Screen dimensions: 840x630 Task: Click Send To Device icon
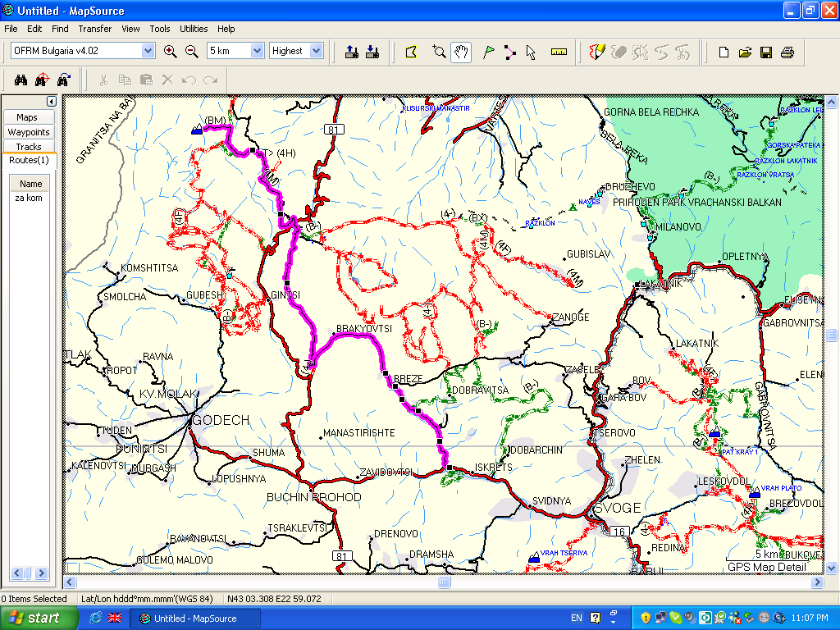point(351,52)
